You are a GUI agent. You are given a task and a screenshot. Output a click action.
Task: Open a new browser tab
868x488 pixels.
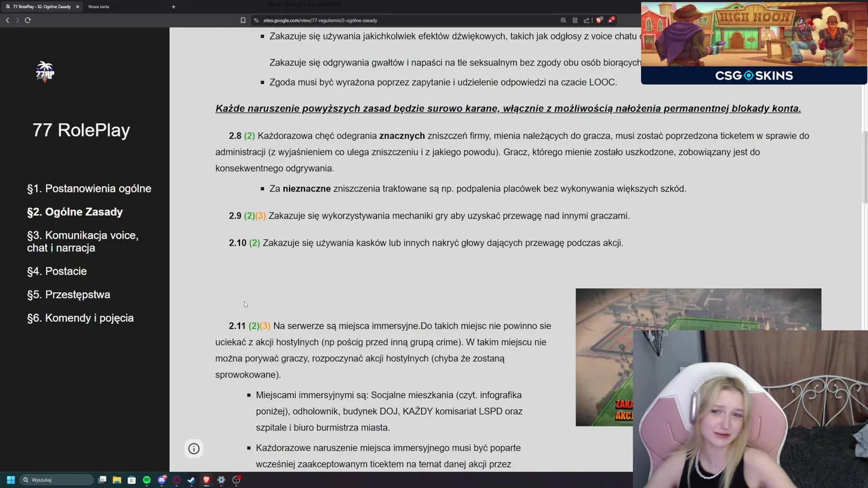click(x=173, y=7)
